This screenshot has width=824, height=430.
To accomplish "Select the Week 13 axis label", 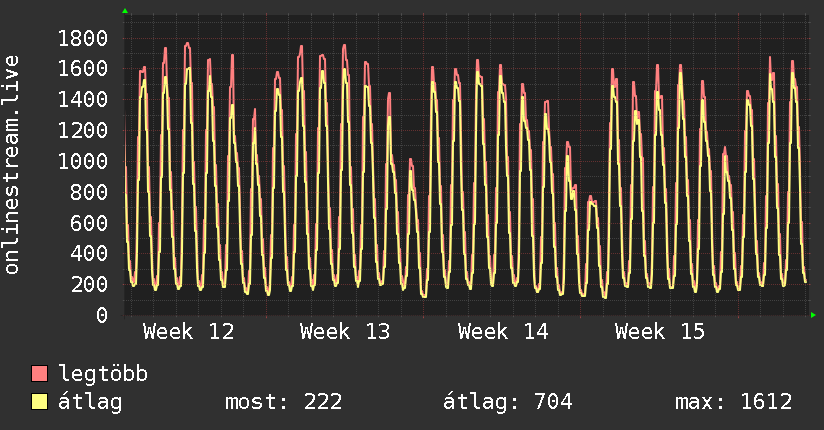I will click(345, 332).
